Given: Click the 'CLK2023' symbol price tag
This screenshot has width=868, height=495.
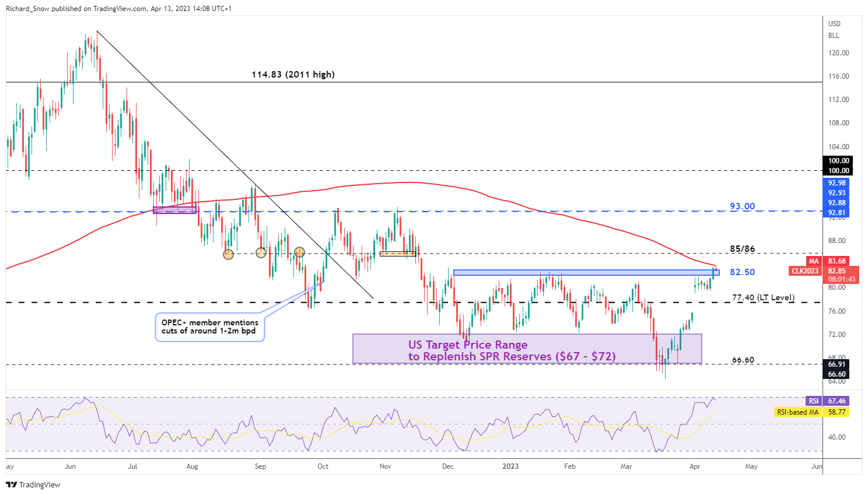Looking at the screenshot, I should (806, 271).
